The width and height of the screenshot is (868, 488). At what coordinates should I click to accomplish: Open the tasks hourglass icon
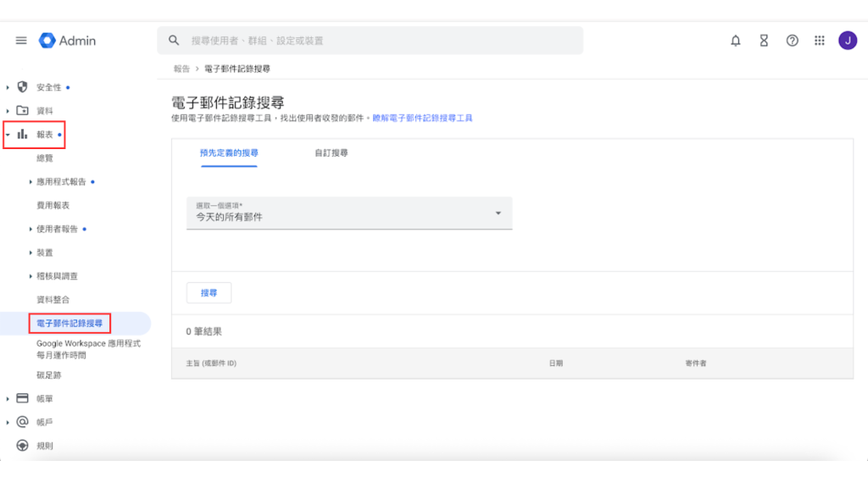764,41
